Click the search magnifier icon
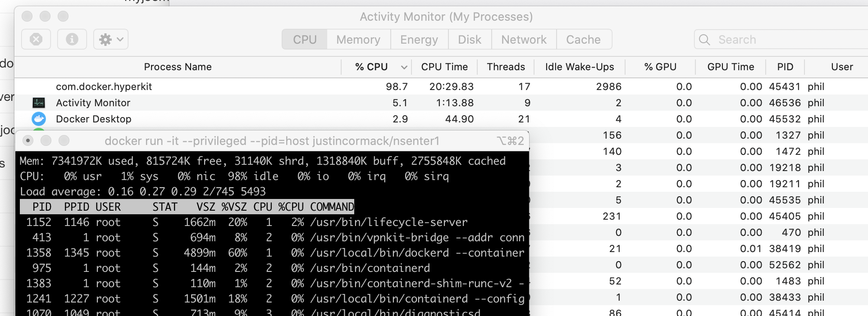The height and width of the screenshot is (316, 868). [704, 40]
